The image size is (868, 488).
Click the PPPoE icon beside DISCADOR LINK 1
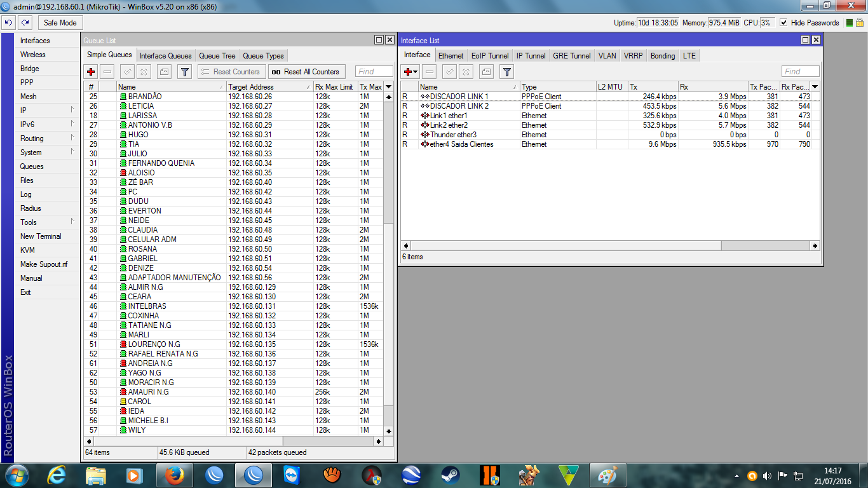click(425, 97)
